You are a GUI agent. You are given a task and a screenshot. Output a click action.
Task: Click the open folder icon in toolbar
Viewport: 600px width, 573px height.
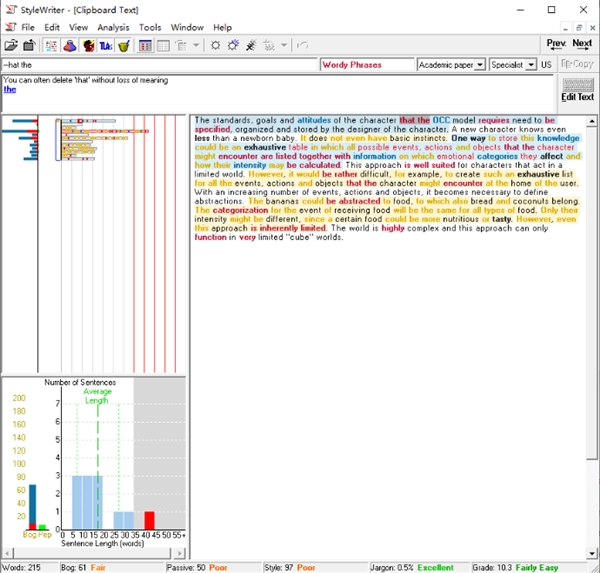[10, 45]
